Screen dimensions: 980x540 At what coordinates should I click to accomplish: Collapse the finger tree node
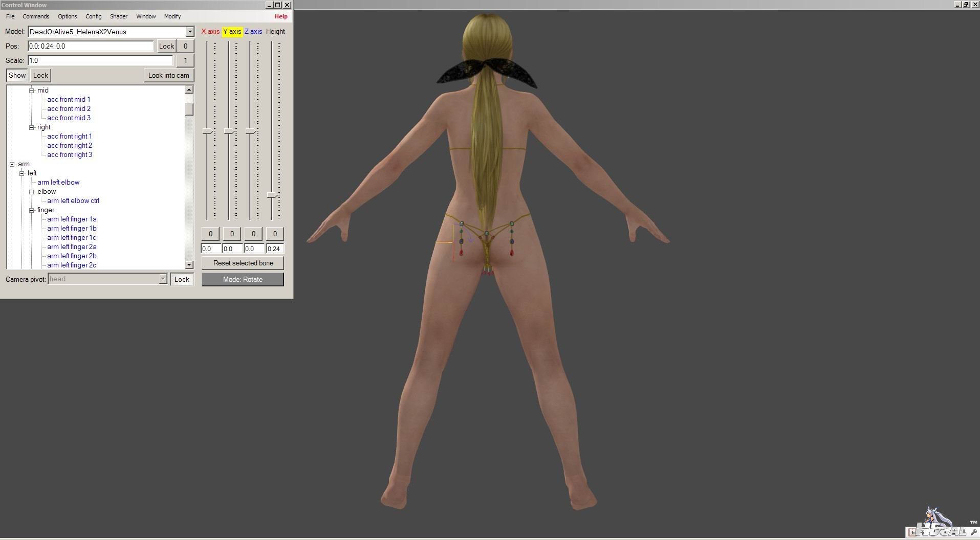coord(32,210)
